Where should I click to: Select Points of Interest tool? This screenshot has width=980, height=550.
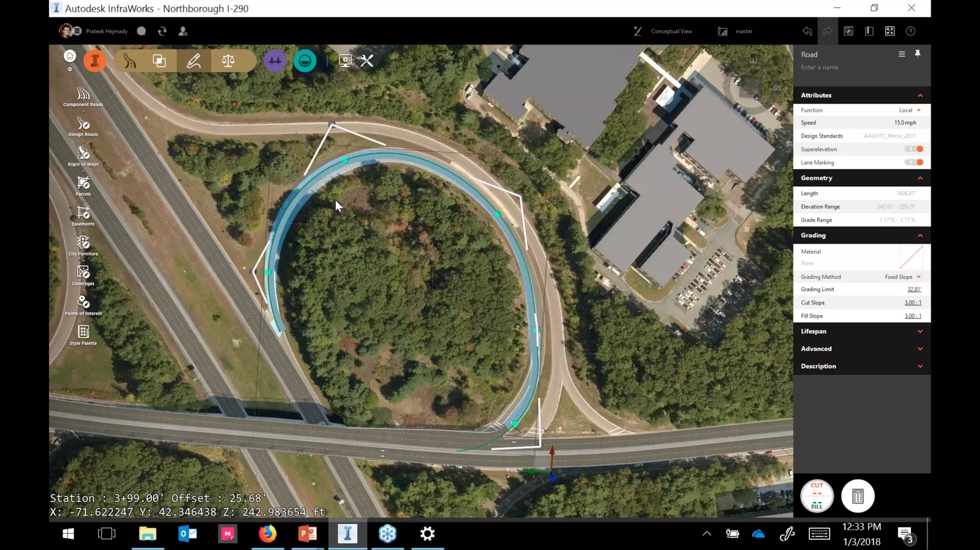click(83, 306)
